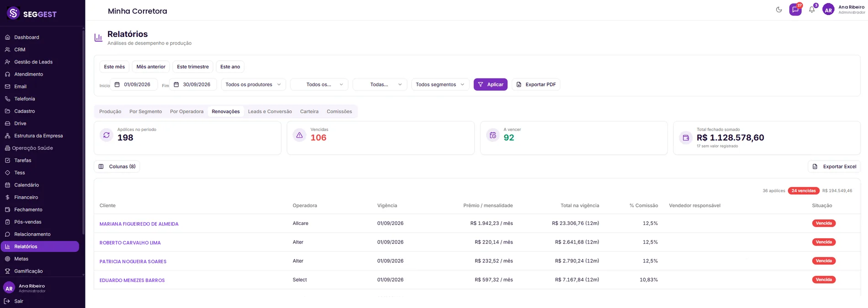The image size is (868, 308).
Task: Click the AR avatar in the top bar
Action: click(x=828, y=10)
